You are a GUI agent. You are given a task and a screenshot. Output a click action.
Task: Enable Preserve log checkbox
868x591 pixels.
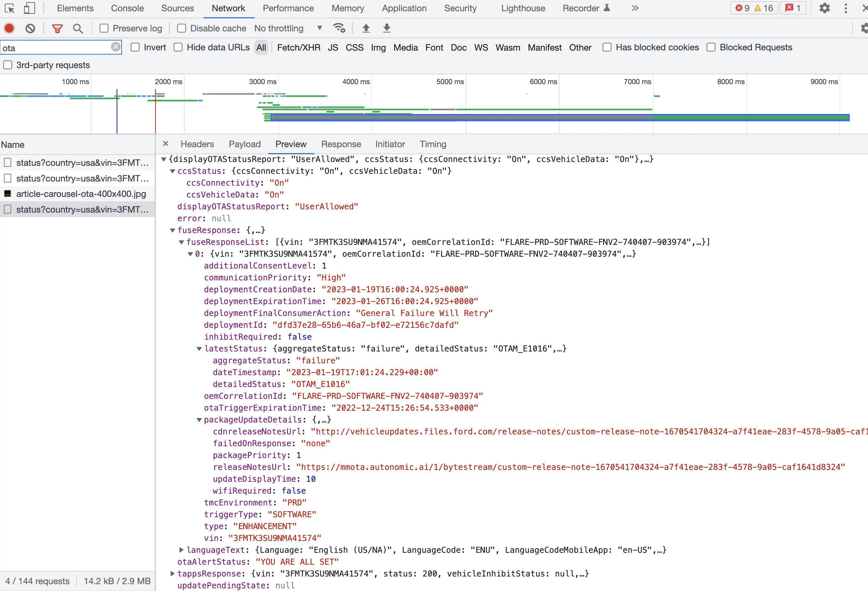point(104,28)
